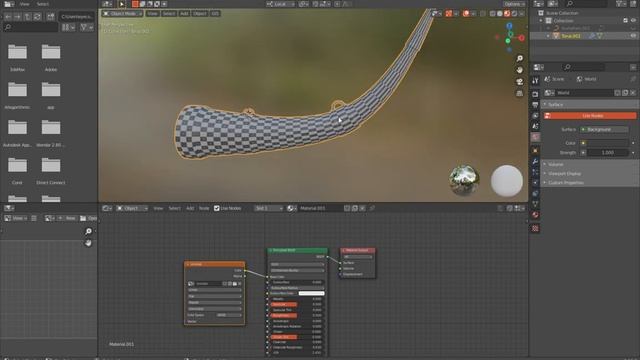Open the Surface Background shader dropdown

point(604,129)
